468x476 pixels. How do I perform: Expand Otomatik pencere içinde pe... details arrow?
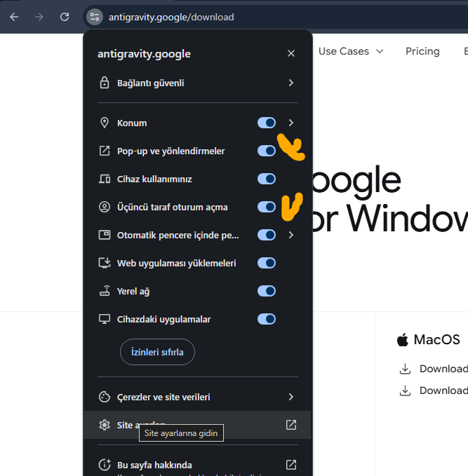(290, 235)
